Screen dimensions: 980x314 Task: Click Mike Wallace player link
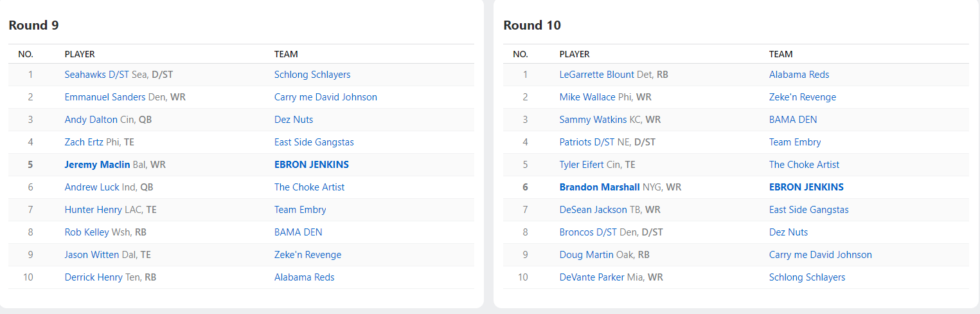click(x=587, y=97)
